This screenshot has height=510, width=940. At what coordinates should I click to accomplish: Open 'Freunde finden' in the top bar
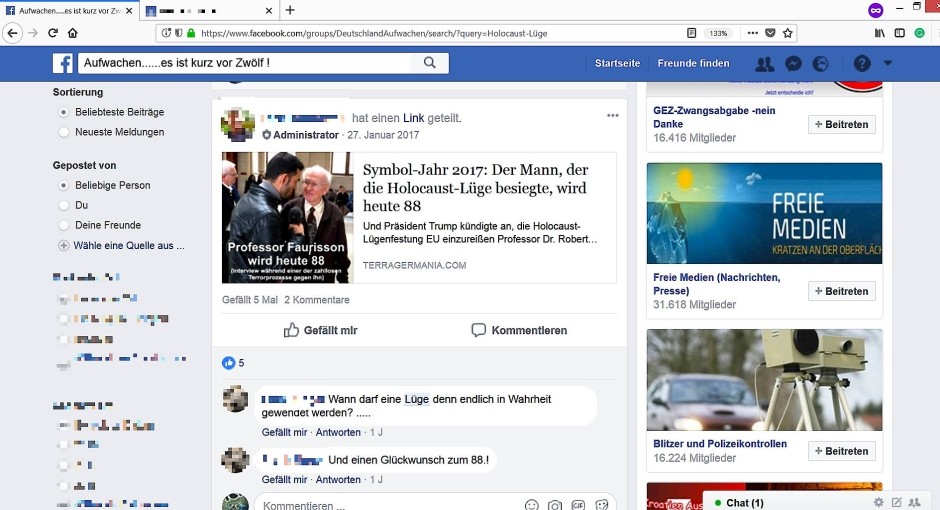point(693,63)
